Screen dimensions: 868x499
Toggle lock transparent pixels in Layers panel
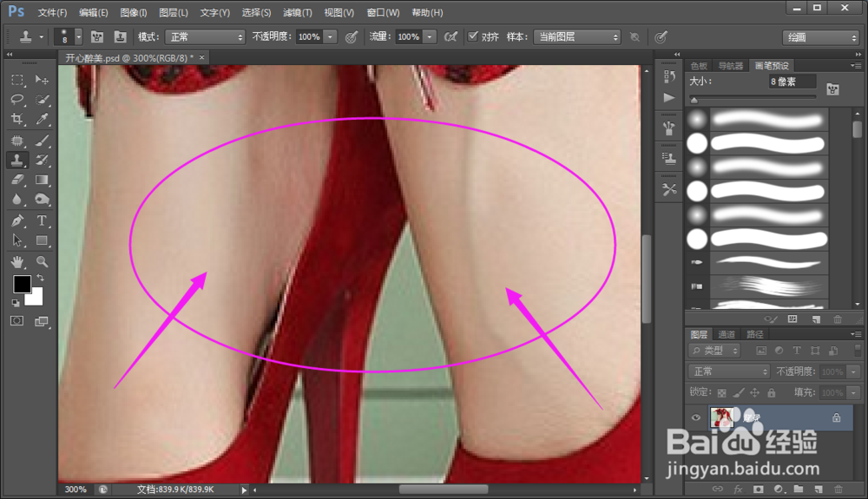pos(721,393)
